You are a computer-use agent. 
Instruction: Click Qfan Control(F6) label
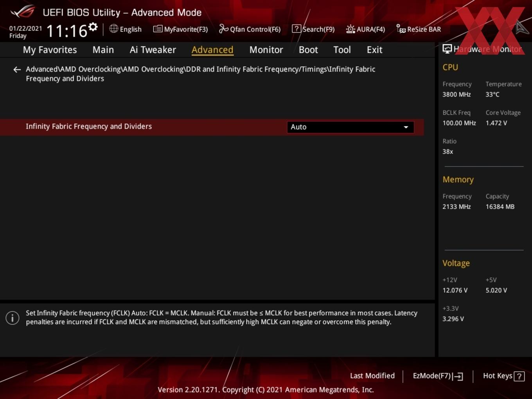point(255,29)
